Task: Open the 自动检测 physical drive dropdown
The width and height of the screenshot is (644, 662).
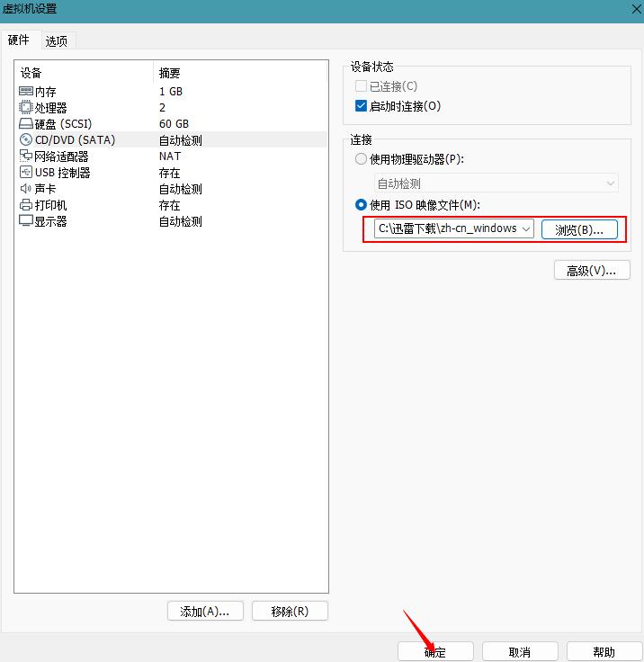Action: pyautogui.click(x=496, y=183)
